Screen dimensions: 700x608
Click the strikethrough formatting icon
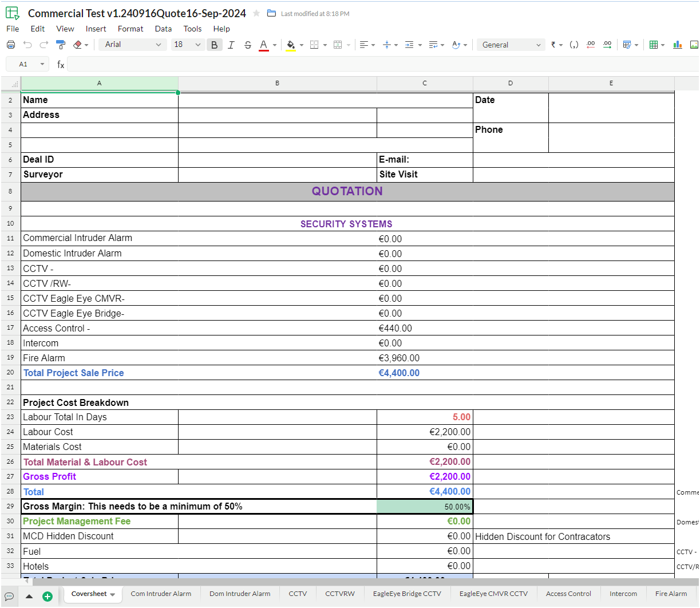pyautogui.click(x=247, y=45)
